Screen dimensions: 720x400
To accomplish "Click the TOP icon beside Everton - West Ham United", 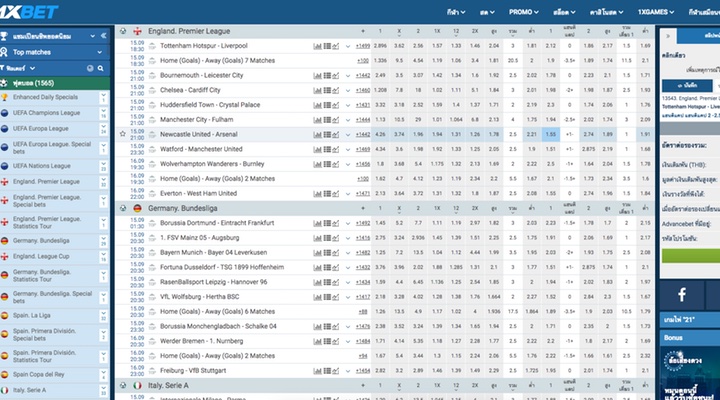I will click(x=152, y=194).
